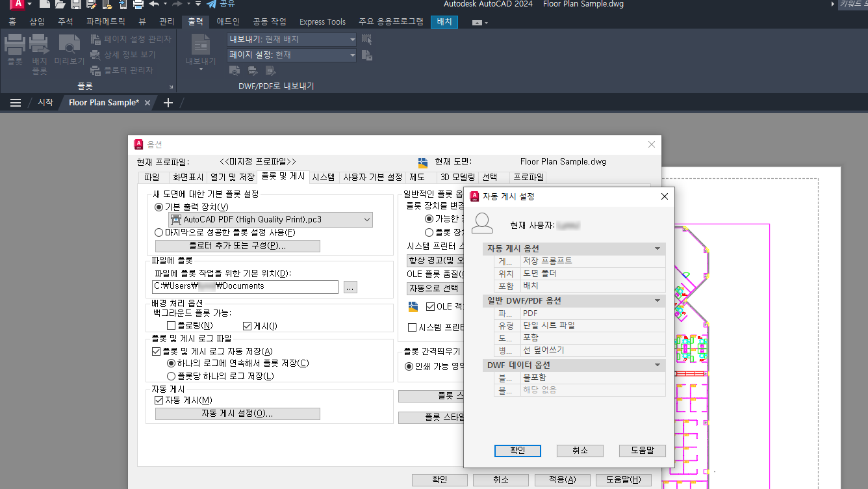Click 취소 in the 자동 게시 설정 dialog
The height and width of the screenshot is (489, 868).
point(580,451)
